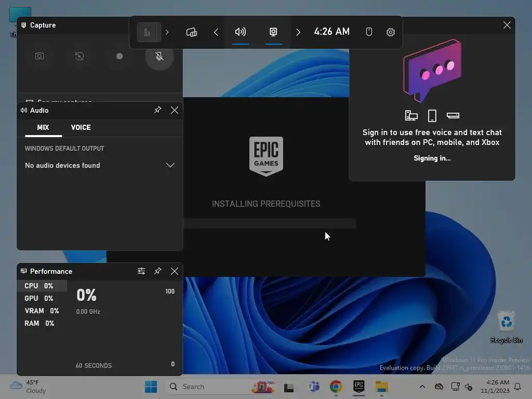Click the Signing in... status text
Image resolution: width=532 pixels, height=399 pixels.
pos(432,158)
